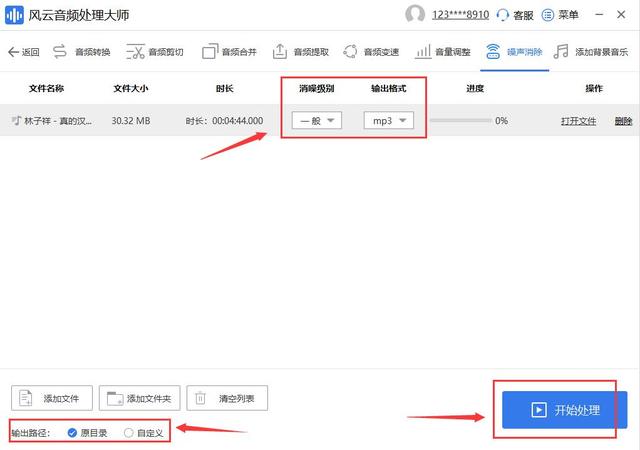Click the 0% progress value
640x450 pixels.
point(501,121)
